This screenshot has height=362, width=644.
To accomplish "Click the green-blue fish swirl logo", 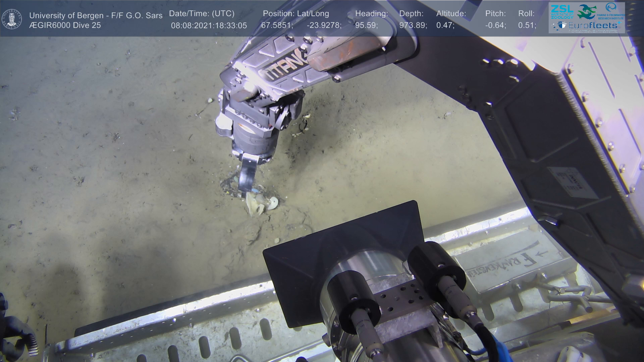I will [x=586, y=12].
